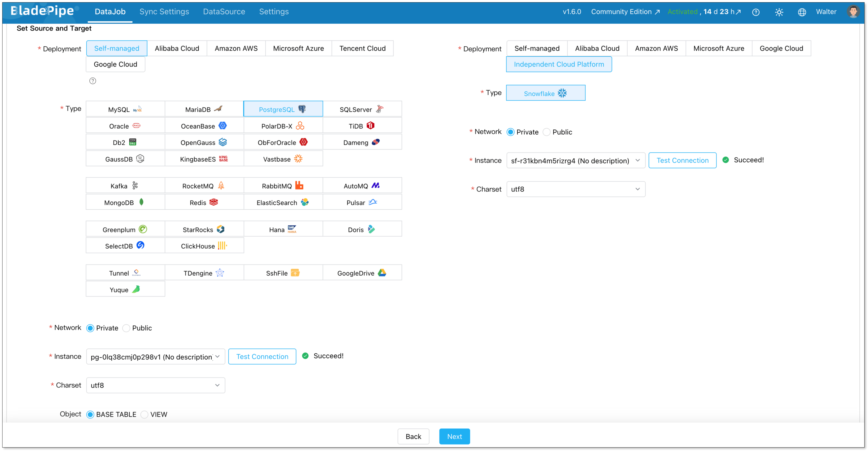This screenshot has height=451, width=868.
Task: Open source Instance dropdown pg-0lq38cmj0p298v1
Action: pyautogui.click(x=156, y=357)
